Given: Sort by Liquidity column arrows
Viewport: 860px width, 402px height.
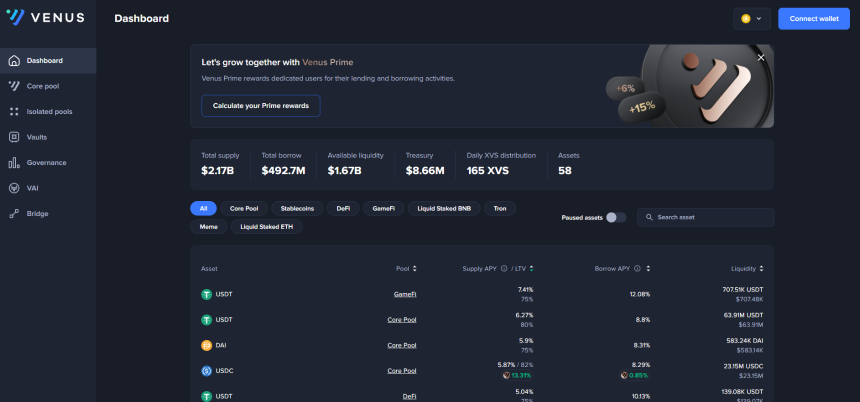Looking at the screenshot, I should pos(761,269).
